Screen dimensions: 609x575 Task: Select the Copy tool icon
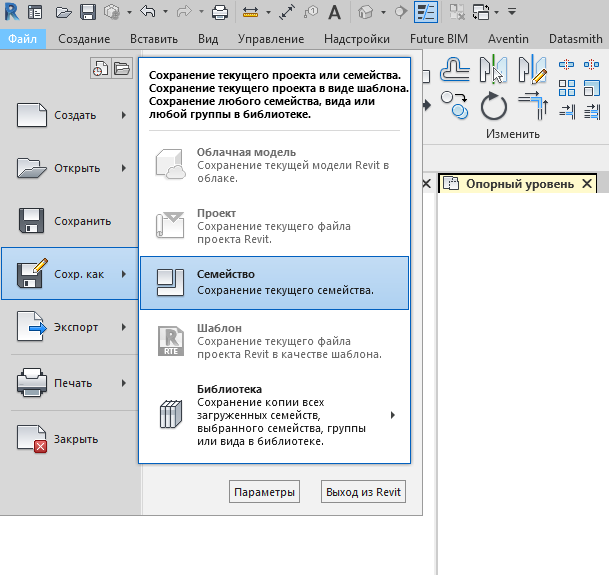point(454,105)
